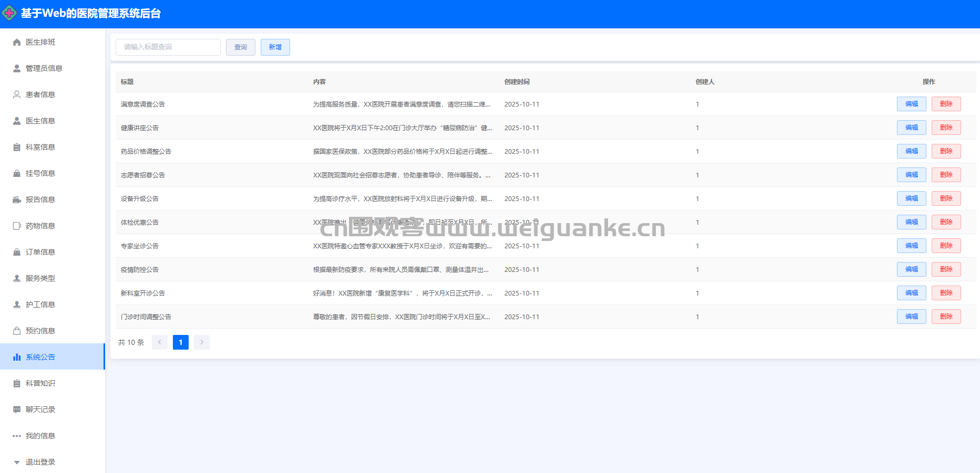Click the person icon beside 管理员信息

pos(17,68)
